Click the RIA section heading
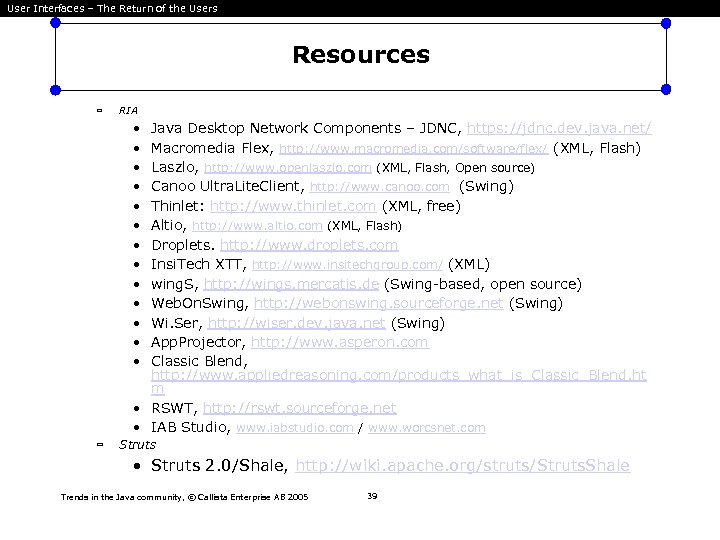The image size is (720, 540). (x=128, y=111)
